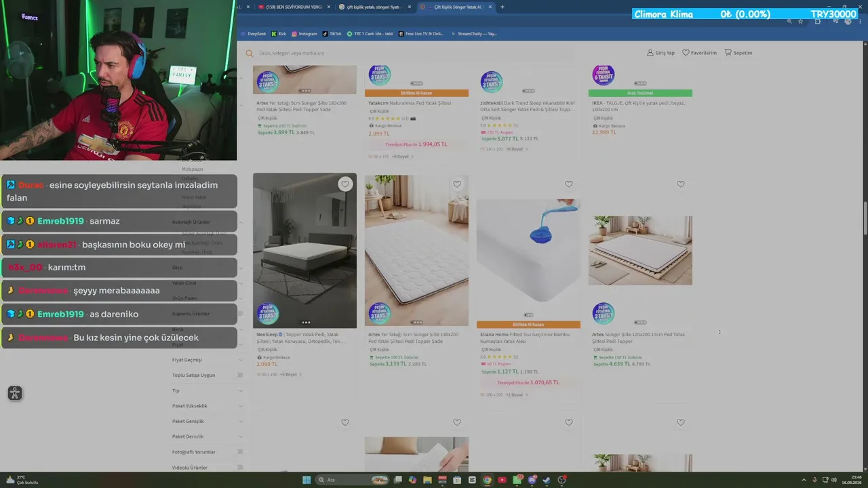The image size is (868, 488).
Task: Toggle the Fotoğraflı Yorumlar filter switch
Action: [239, 452]
